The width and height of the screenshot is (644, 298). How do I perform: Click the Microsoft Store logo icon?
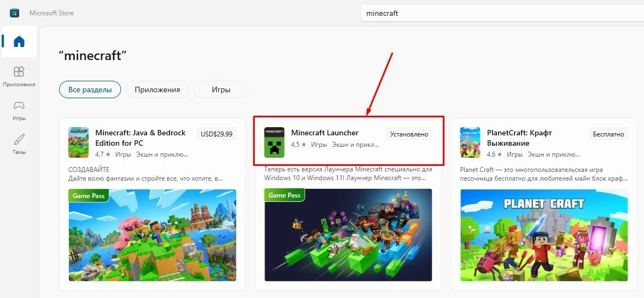15,13
